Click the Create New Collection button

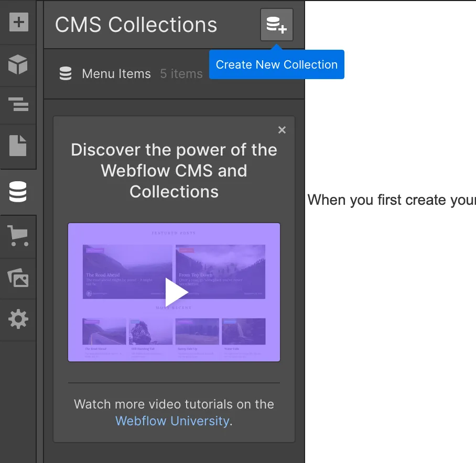tap(277, 25)
